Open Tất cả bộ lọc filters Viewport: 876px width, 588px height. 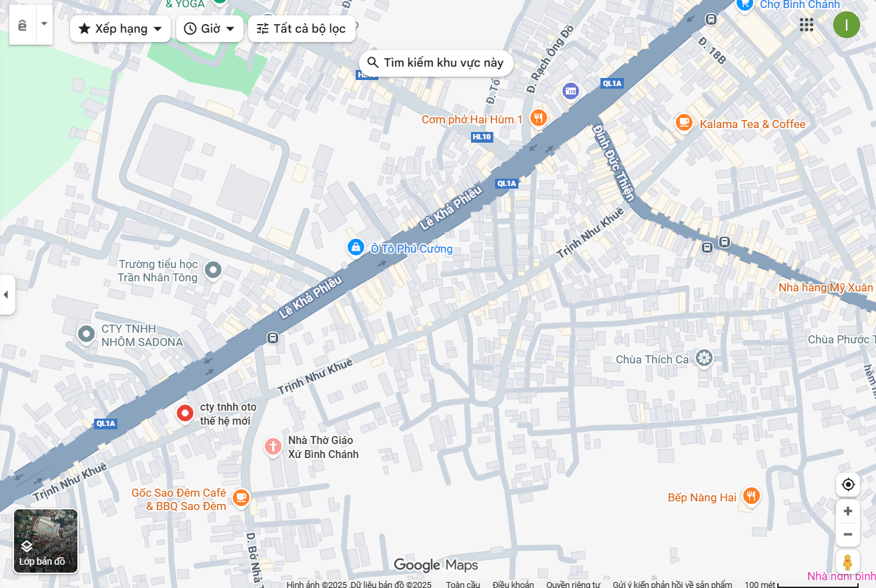click(302, 29)
